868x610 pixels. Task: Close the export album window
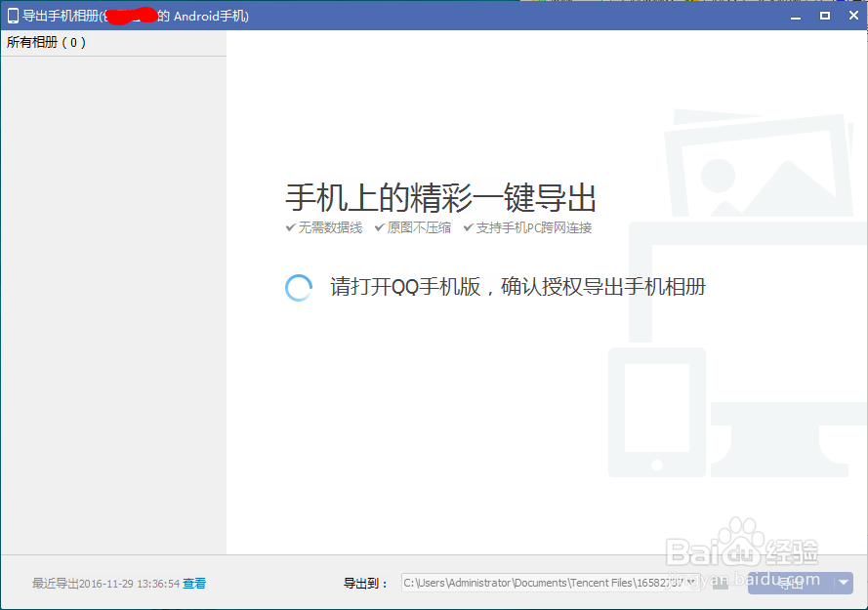click(853, 16)
